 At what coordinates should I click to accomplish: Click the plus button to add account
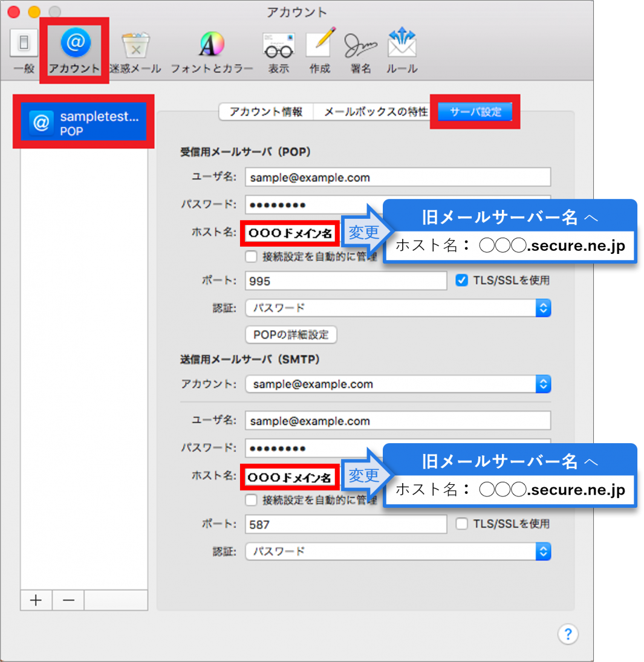(36, 600)
